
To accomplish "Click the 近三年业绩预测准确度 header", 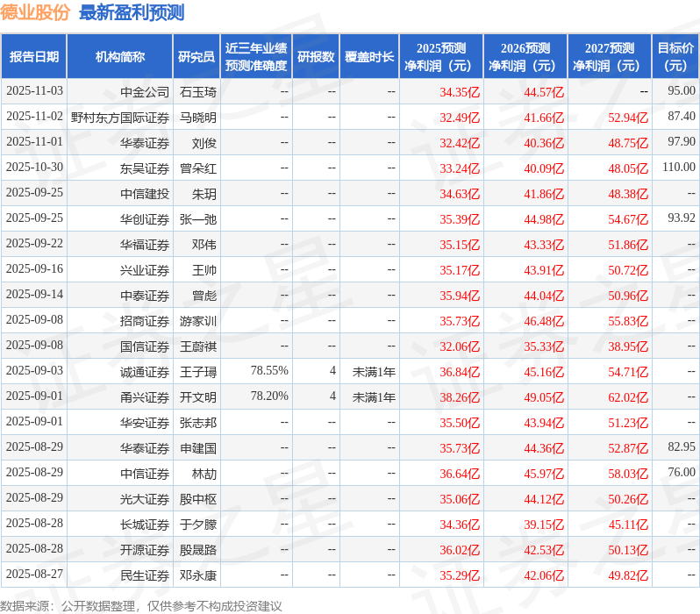I will tap(256, 57).
